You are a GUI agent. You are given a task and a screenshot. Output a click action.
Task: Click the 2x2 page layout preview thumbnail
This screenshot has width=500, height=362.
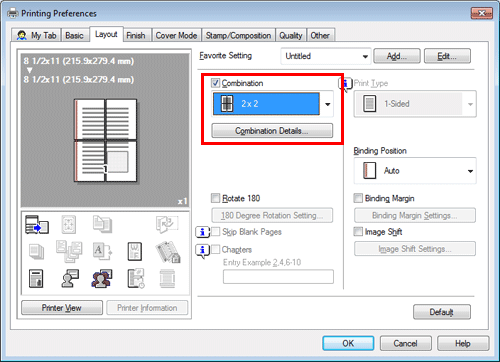point(105,140)
